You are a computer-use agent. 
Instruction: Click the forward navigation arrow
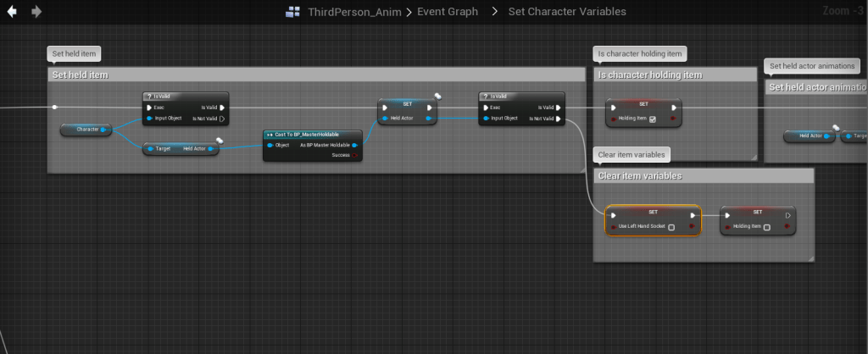coord(36,12)
